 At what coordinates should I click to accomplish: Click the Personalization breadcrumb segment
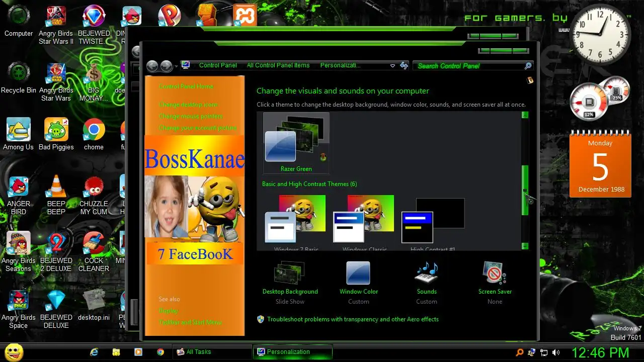click(x=341, y=65)
